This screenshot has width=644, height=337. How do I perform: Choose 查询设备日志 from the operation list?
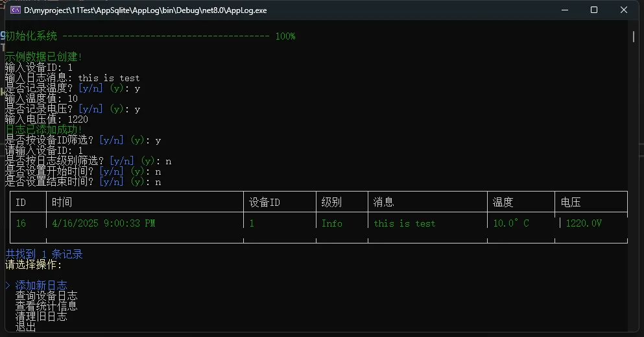[46, 295]
